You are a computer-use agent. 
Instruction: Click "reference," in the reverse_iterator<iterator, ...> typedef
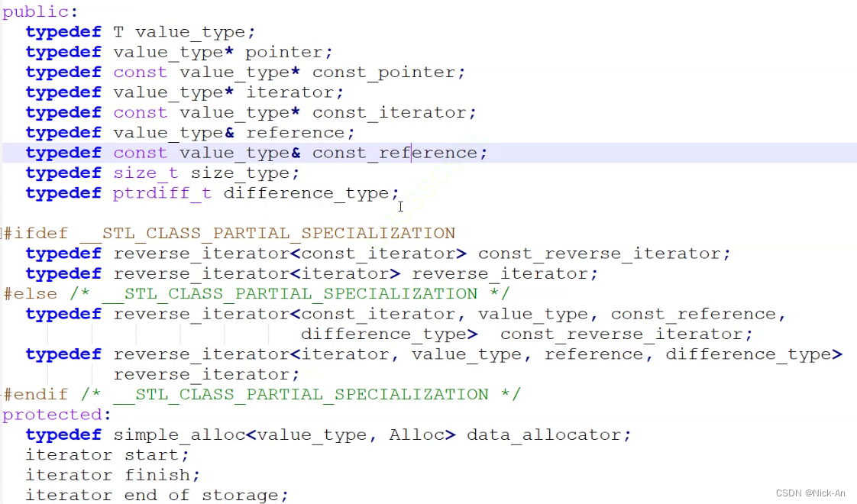pos(599,355)
